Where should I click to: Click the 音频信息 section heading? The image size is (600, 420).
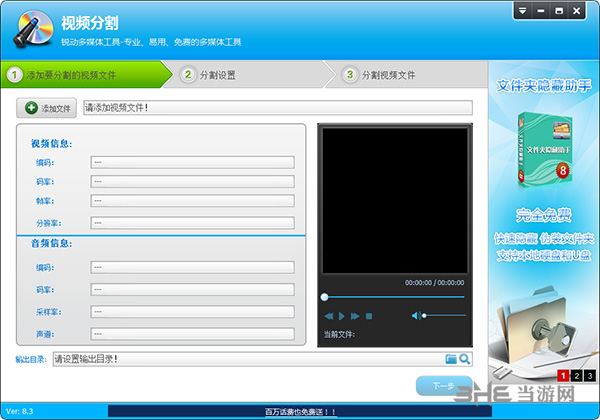[x=51, y=243]
